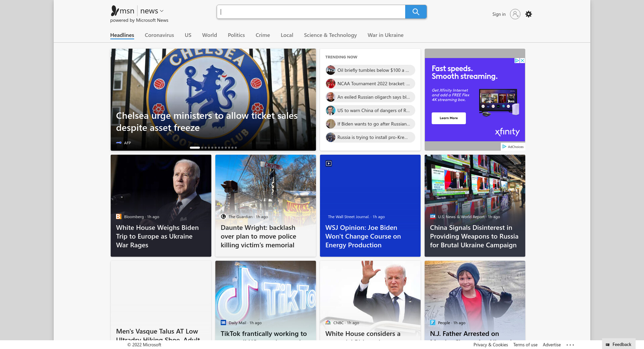Viewport: 644px width, 349px height.
Task: Click the Bloomberg source logo icon
Action: tap(119, 217)
